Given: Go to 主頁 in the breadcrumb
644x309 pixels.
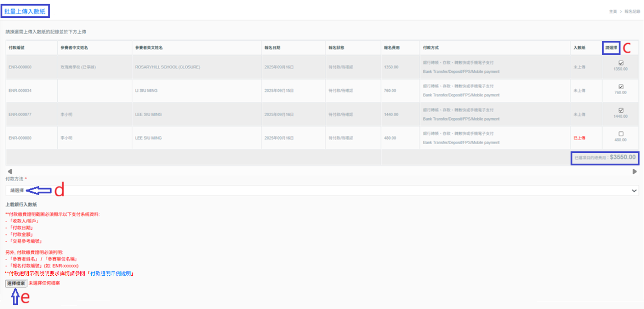Looking at the screenshot, I should tap(613, 12).
